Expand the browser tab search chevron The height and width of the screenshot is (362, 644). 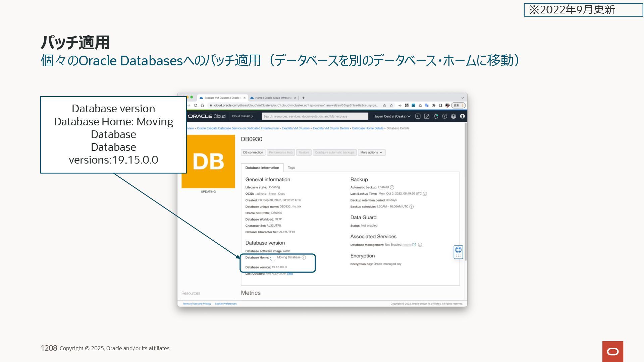point(462,98)
